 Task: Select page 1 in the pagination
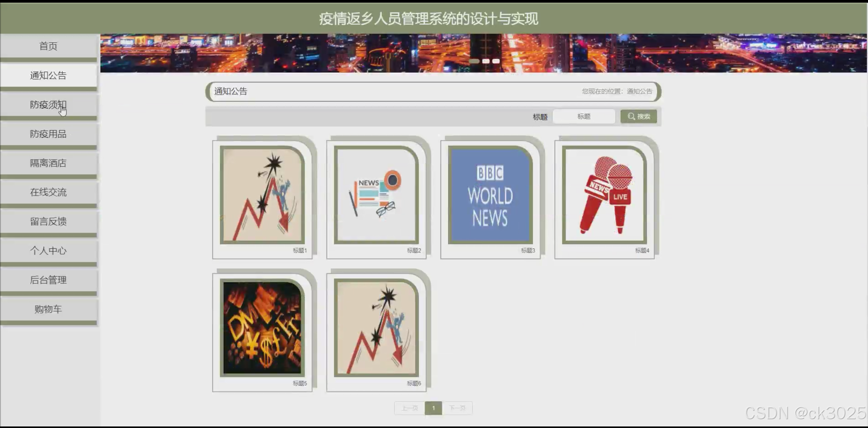433,408
